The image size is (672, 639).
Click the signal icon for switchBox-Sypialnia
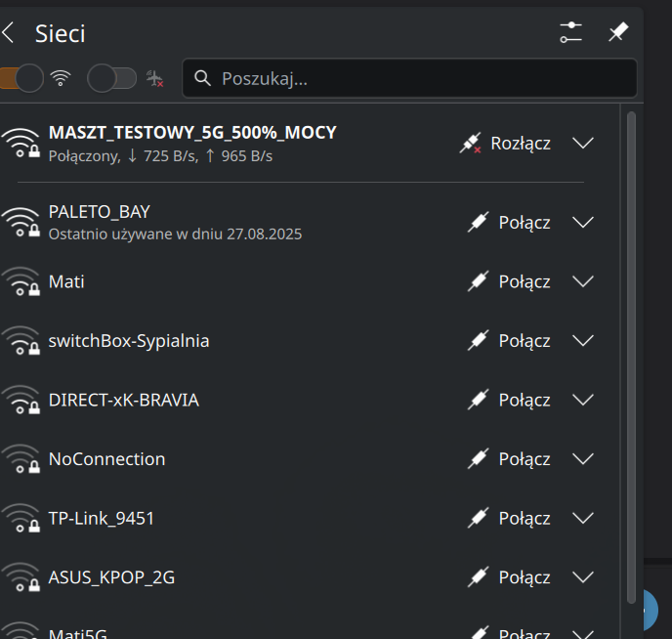20,341
